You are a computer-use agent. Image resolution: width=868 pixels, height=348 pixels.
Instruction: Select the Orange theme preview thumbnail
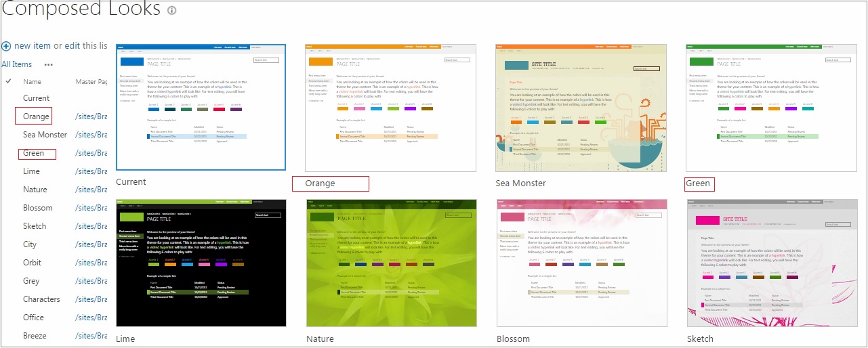(x=391, y=108)
